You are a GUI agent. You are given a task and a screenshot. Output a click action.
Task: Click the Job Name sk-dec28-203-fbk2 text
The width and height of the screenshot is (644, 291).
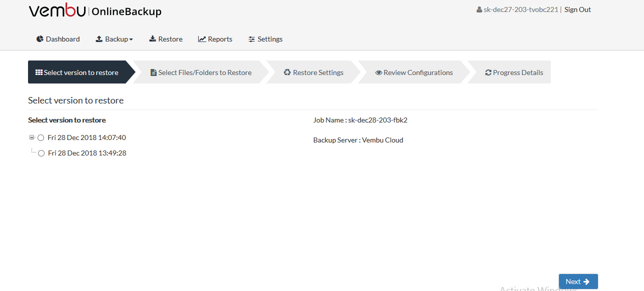(360, 120)
